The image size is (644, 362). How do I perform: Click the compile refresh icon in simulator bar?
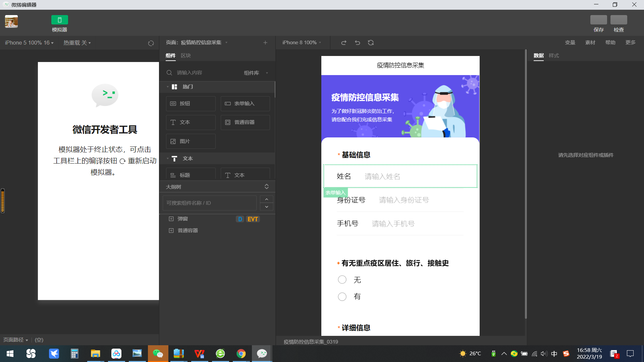(151, 43)
